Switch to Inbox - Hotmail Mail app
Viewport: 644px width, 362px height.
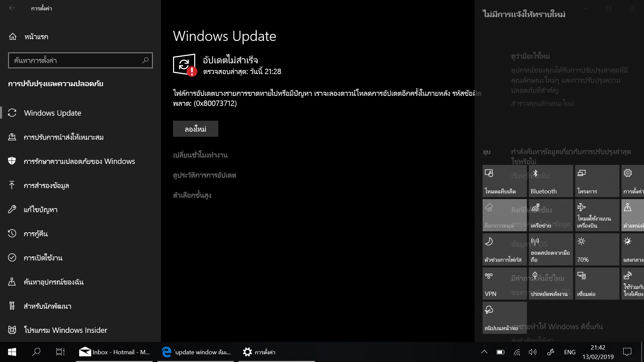[x=114, y=352]
